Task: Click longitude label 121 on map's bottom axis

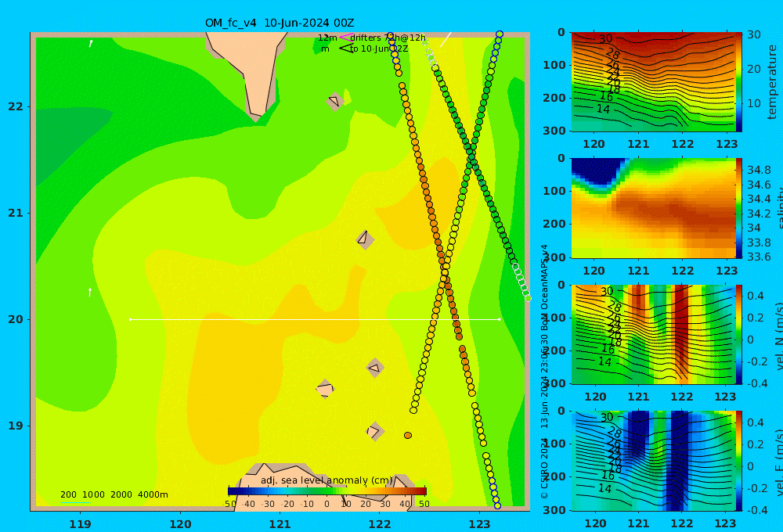Action: pos(280,524)
